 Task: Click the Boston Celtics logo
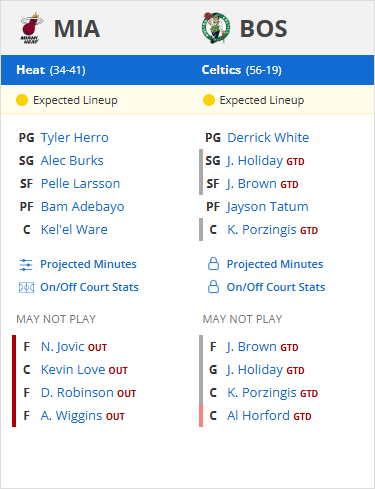pos(216,28)
